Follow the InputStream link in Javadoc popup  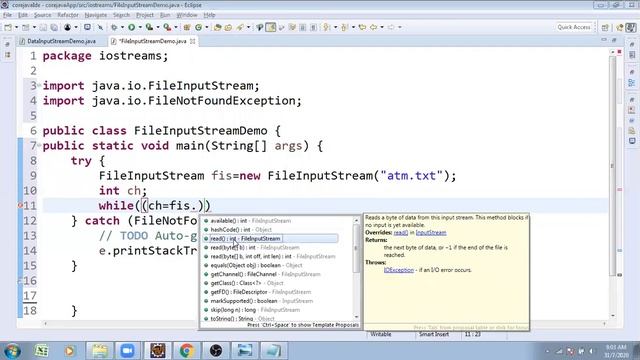431,233
